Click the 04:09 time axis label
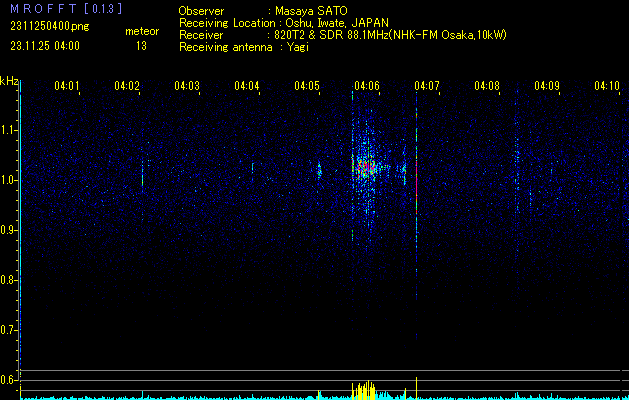The width and height of the screenshot is (629, 400). (547, 86)
